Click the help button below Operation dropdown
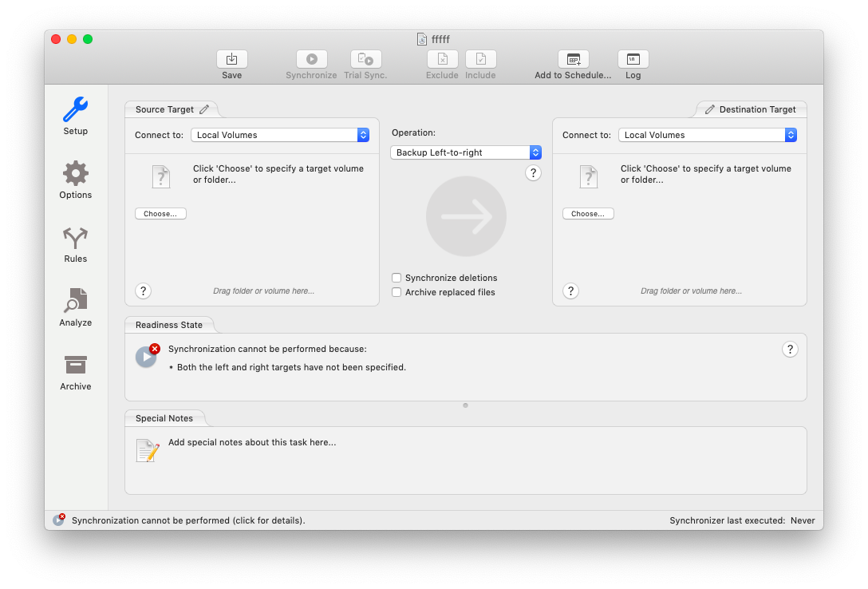Screen dimensions: 868x589 pyautogui.click(x=534, y=173)
